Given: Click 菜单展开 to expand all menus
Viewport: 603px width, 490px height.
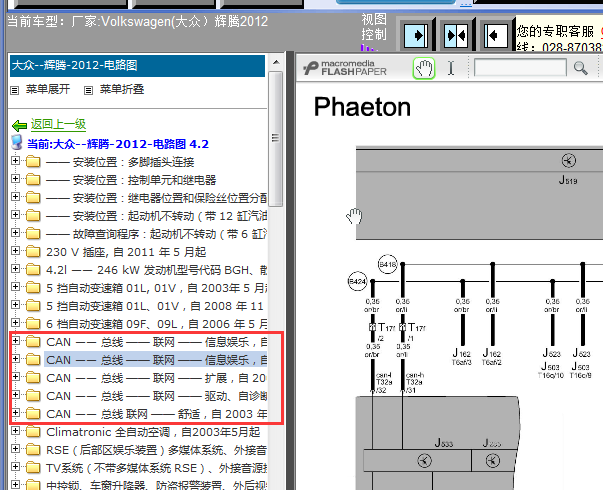Looking at the screenshot, I should point(48,90).
